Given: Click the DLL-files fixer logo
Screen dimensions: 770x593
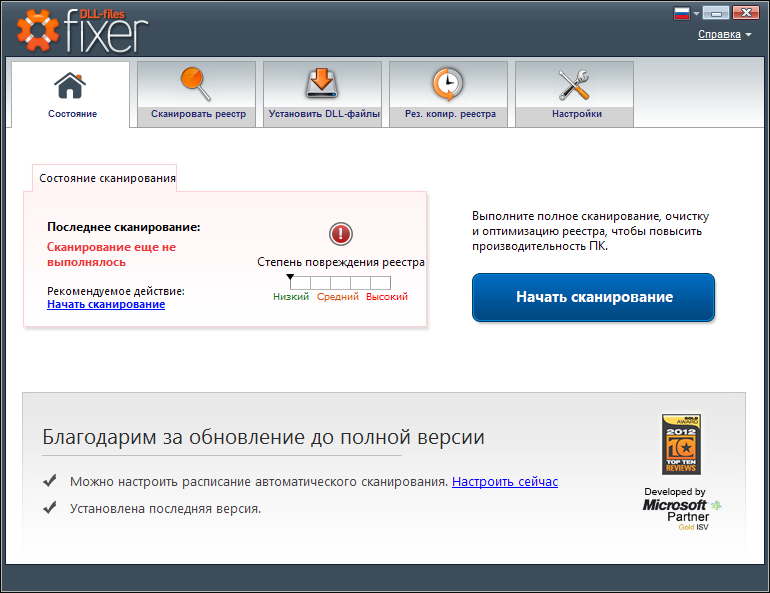Looking at the screenshot, I should tap(82, 30).
